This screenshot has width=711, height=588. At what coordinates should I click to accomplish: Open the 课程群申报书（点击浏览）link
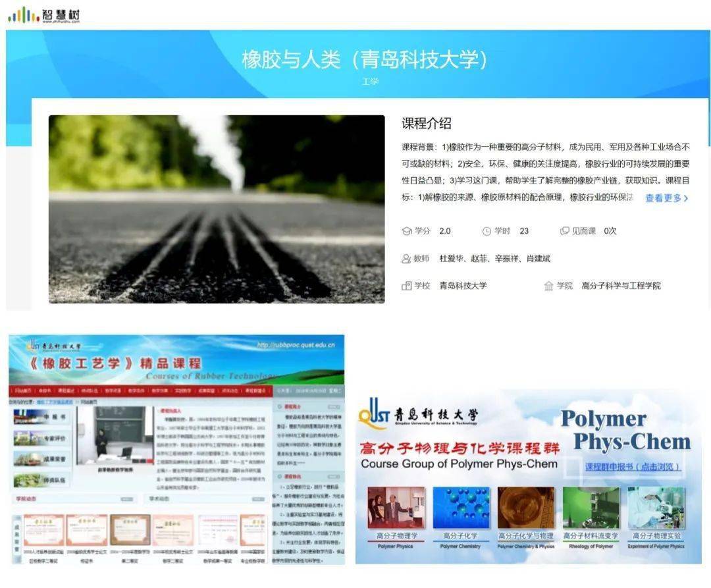click(x=633, y=466)
